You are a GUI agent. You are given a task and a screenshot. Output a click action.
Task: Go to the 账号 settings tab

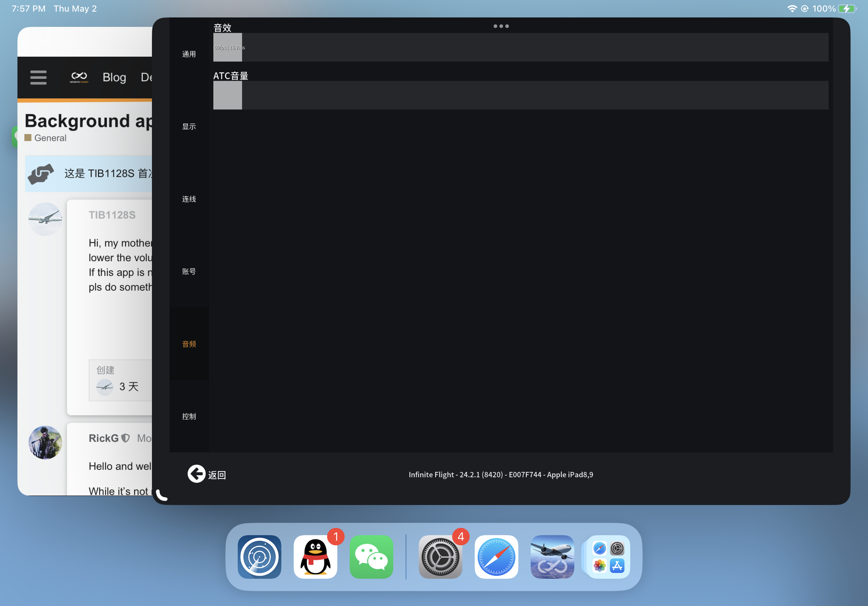pyautogui.click(x=189, y=272)
